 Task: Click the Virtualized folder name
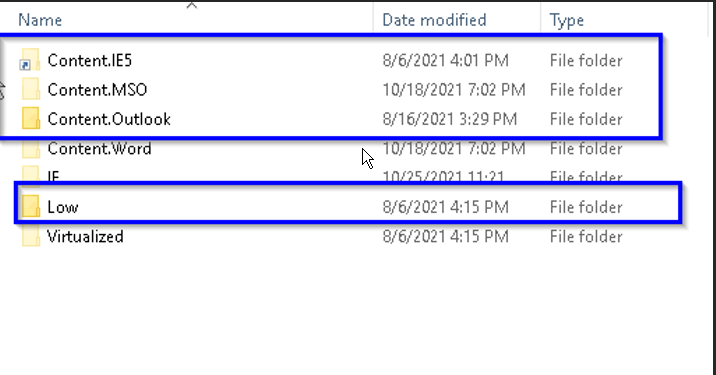tap(85, 237)
